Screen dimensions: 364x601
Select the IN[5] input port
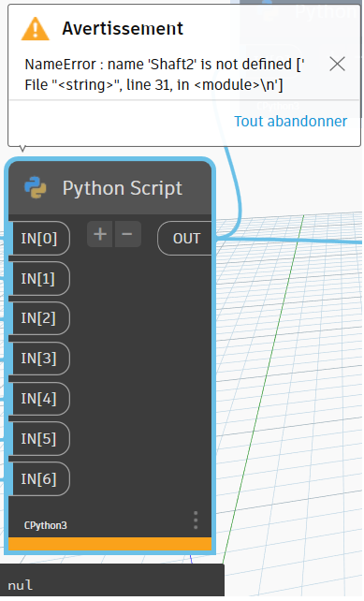click(x=38, y=438)
